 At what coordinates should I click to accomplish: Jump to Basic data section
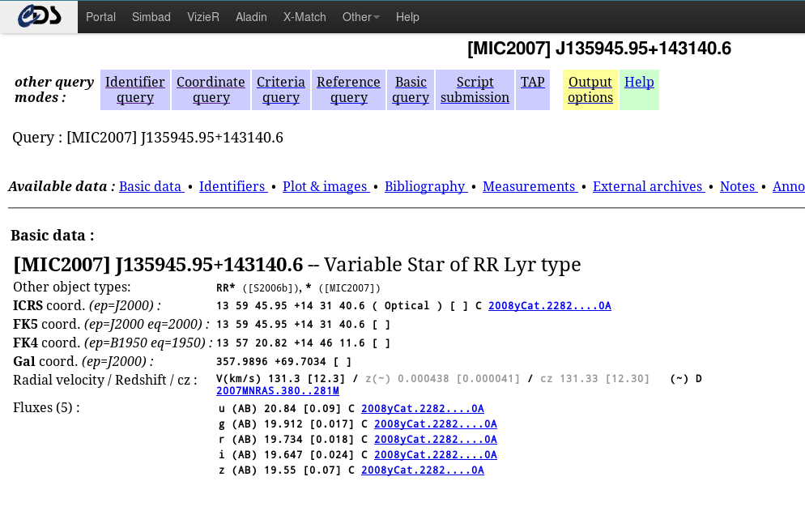tap(151, 186)
